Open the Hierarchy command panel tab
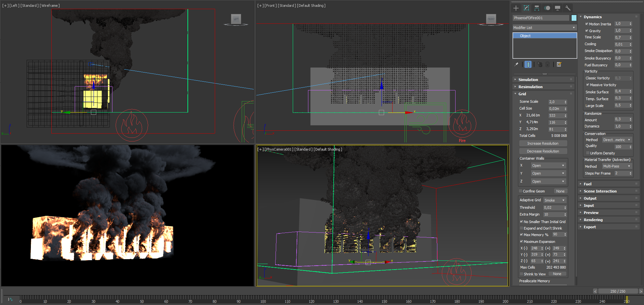Screen dimensions: 644x305 pos(537,8)
